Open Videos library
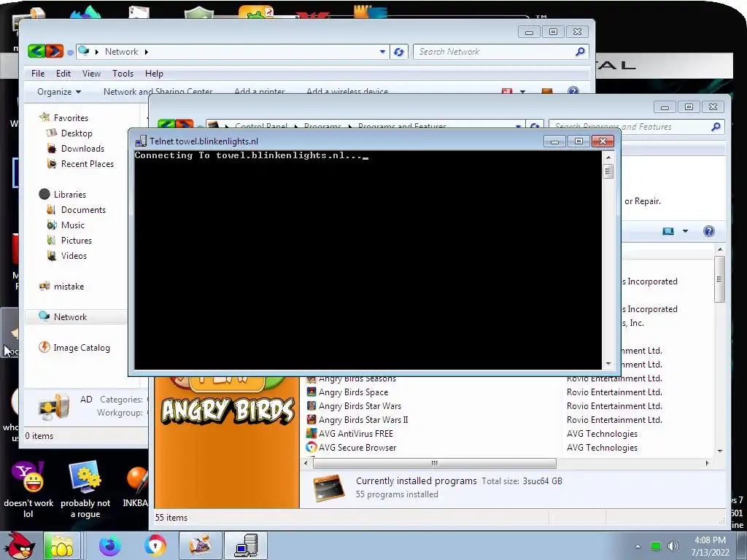 point(74,255)
